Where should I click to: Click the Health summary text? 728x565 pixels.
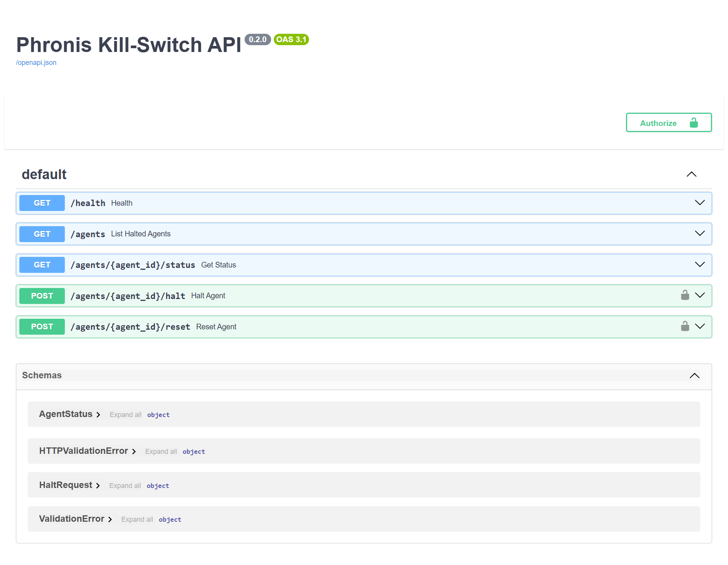(122, 203)
